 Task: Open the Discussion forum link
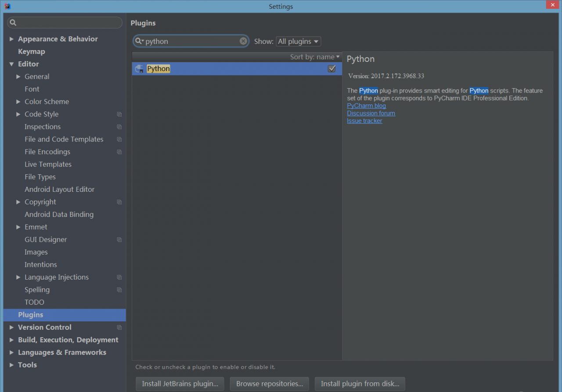click(371, 113)
